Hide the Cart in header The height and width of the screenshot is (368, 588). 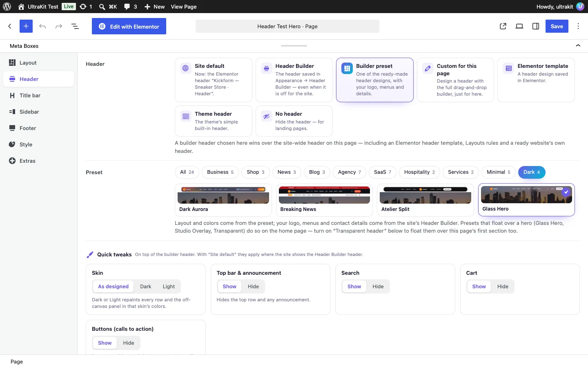click(x=503, y=287)
